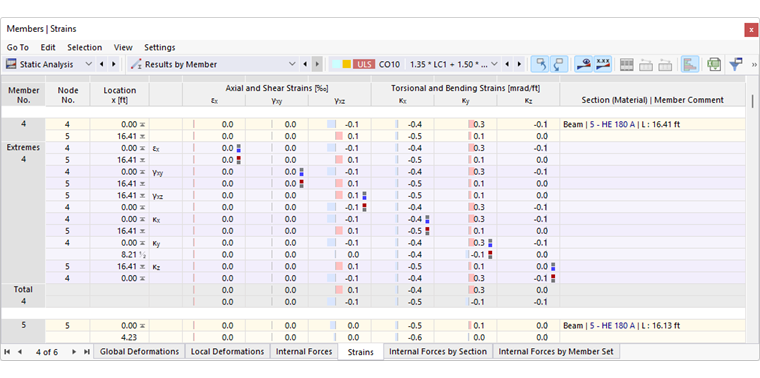The image size is (760, 378).
Task: Click location cell 4.23
Action: [x=120, y=337]
